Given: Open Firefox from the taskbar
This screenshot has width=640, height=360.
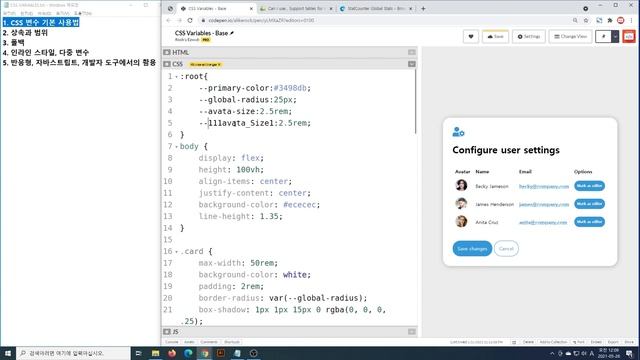Looking at the screenshot, I should 172,353.
